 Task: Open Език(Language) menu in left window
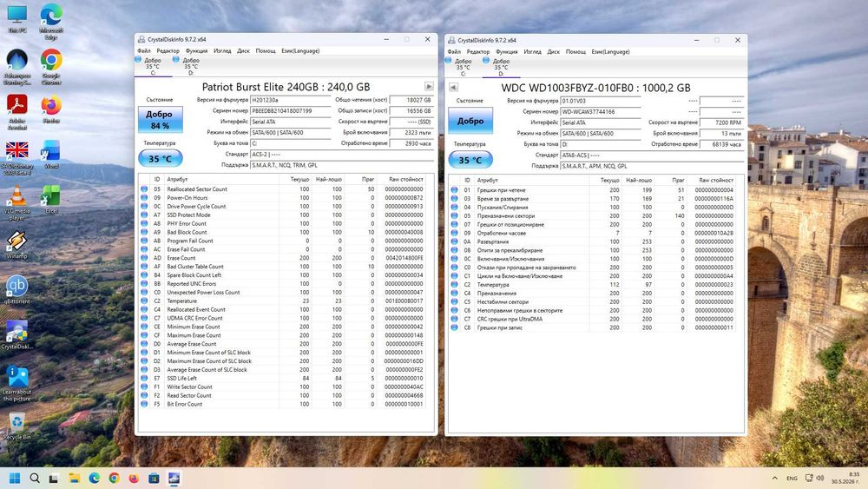[300, 50]
